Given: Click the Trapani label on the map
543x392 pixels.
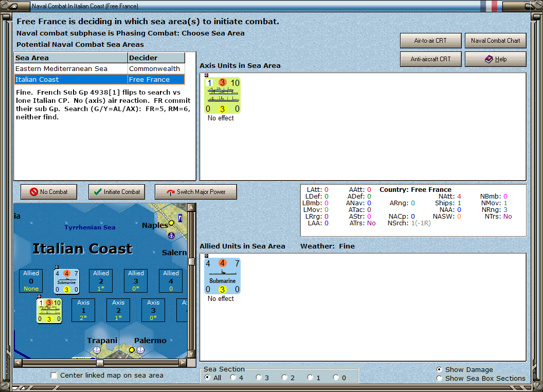Looking at the screenshot, I should click(102, 341).
